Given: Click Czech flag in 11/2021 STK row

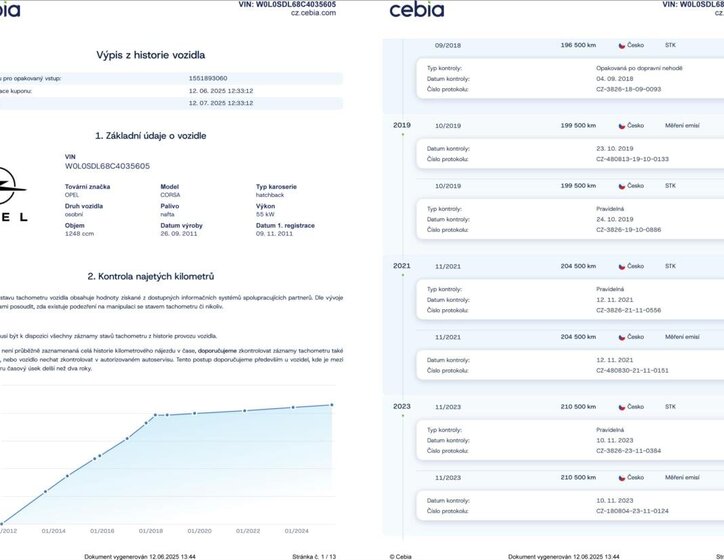Looking at the screenshot, I should pos(622,267).
